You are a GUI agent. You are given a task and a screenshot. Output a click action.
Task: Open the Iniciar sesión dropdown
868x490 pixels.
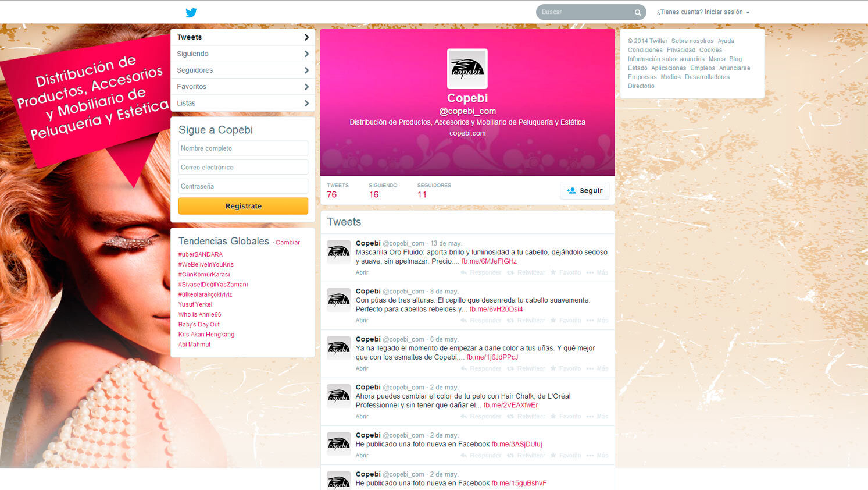[x=703, y=12]
